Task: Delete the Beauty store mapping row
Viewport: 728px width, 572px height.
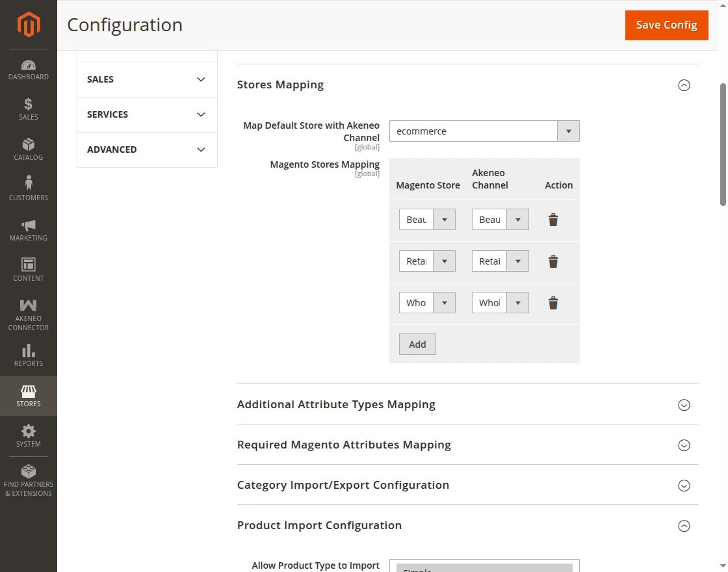Action: click(553, 220)
